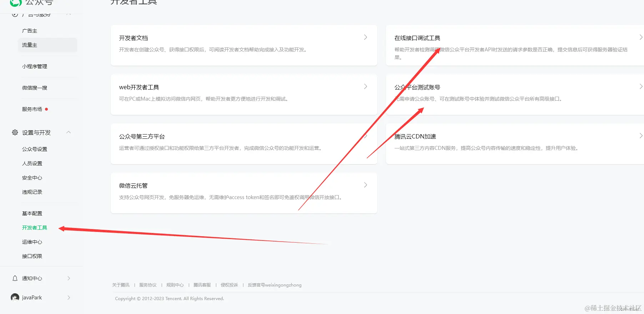This screenshot has width=644, height=314.
Task: Click the web开发者工具 description text
Action: 205,99
